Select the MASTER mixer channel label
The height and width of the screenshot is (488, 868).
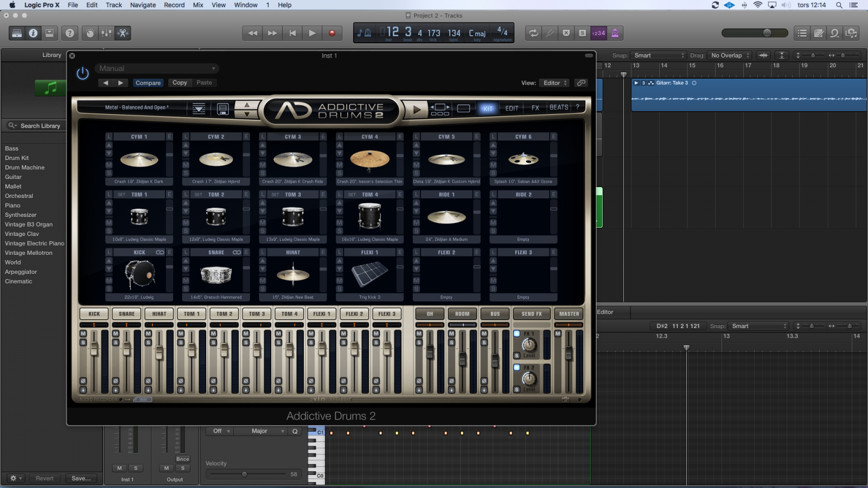pyautogui.click(x=569, y=314)
